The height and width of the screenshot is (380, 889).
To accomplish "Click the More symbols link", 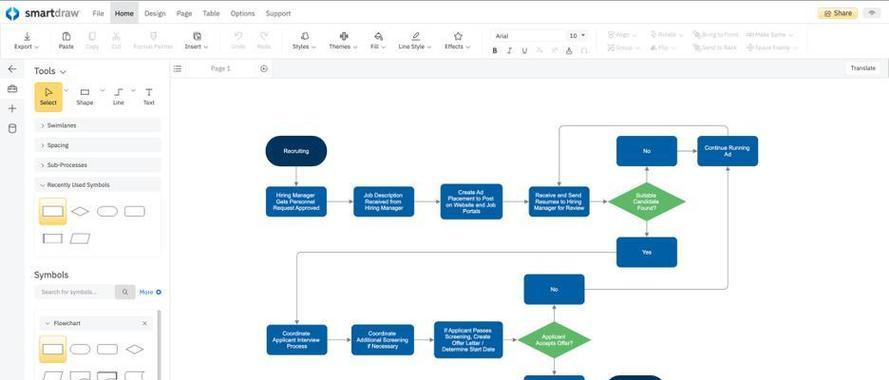I will point(150,292).
